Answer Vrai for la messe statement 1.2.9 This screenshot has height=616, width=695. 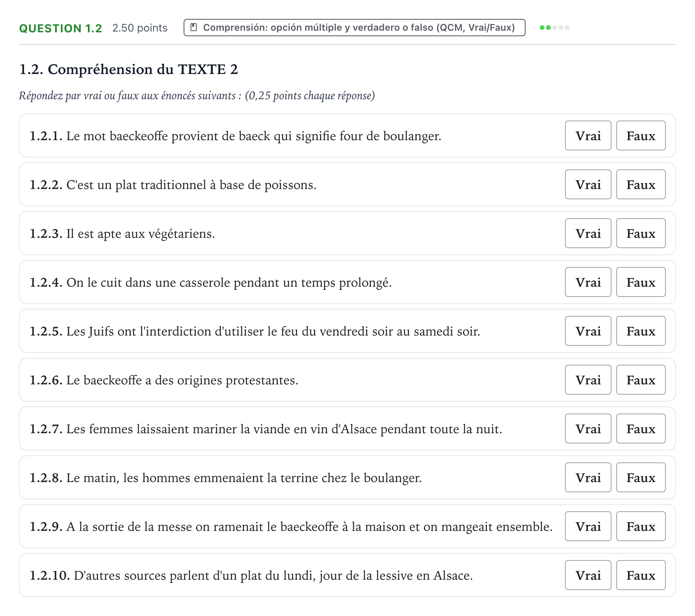click(588, 526)
